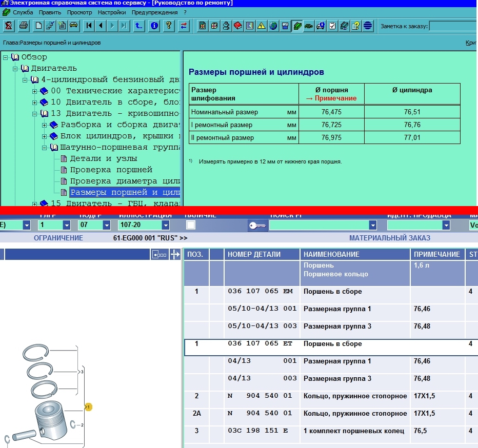Click the yellow warning triangle icon
Screen dimensions: 478x448
[x=261, y=26]
